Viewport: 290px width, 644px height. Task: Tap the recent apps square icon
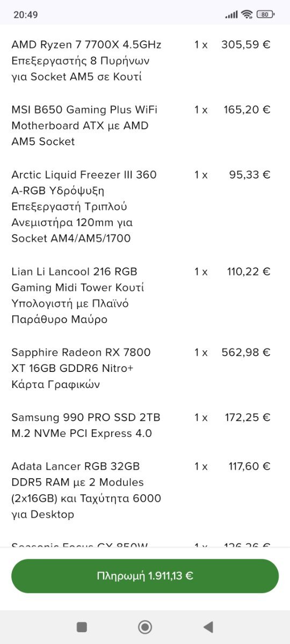tap(82, 627)
